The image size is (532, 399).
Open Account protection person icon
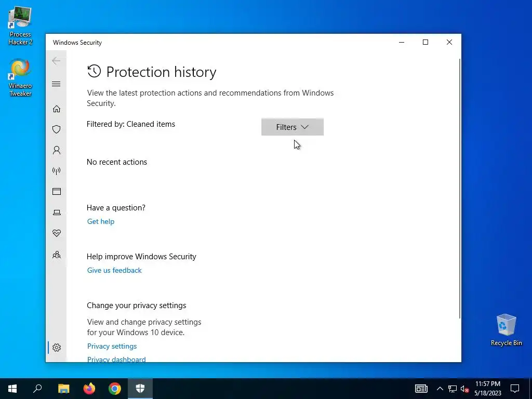[x=56, y=150]
